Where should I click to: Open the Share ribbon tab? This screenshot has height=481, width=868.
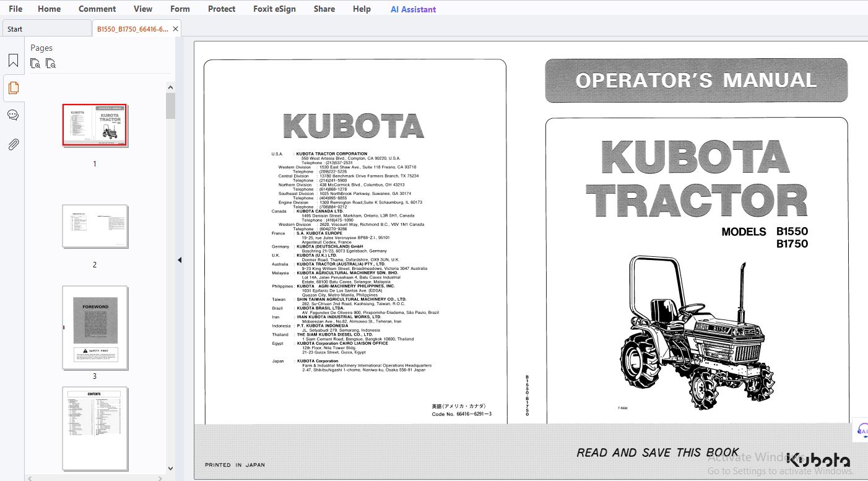point(324,9)
